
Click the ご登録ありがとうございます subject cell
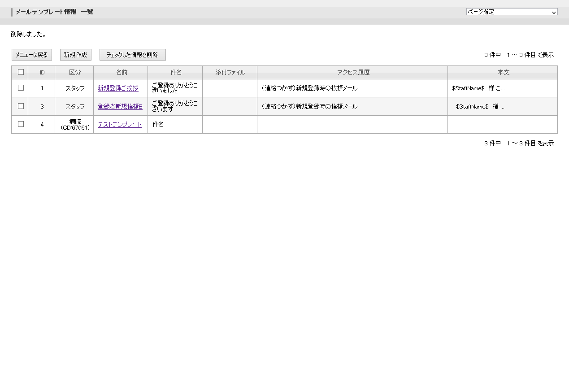coord(175,106)
